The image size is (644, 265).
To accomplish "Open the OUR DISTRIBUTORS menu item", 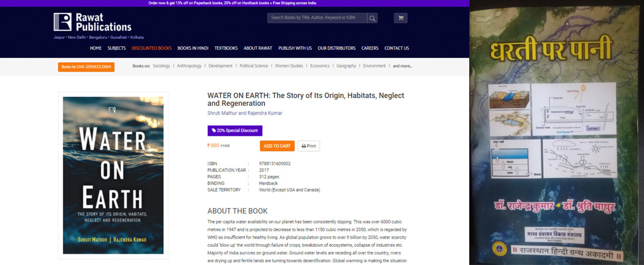I will pos(337,48).
